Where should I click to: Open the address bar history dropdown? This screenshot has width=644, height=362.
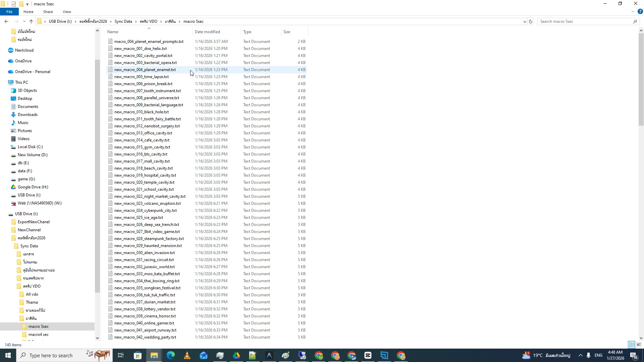525,21
